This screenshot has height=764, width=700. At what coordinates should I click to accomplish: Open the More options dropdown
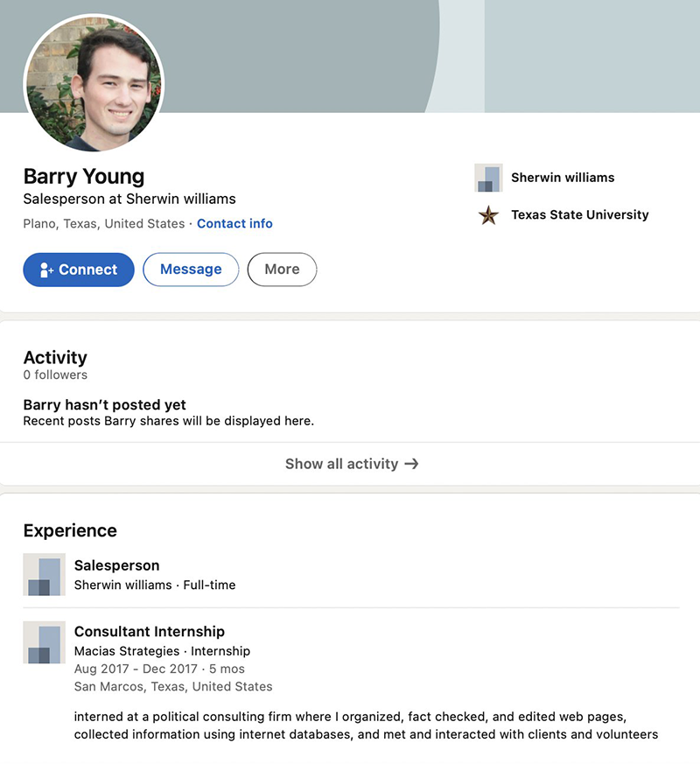pos(282,270)
